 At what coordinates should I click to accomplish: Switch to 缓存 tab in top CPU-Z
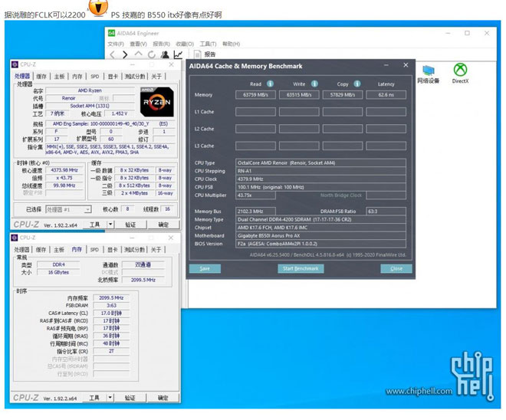[41, 77]
